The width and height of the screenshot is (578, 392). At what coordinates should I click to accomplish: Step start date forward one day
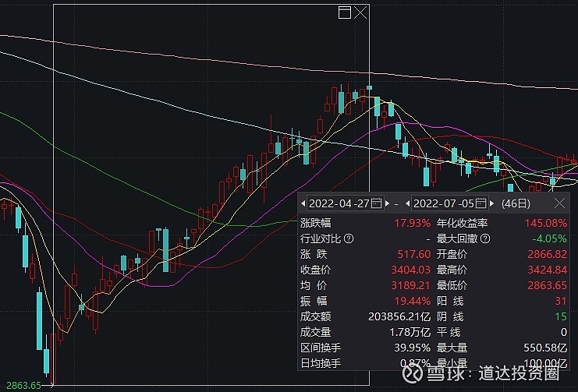[388, 203]
